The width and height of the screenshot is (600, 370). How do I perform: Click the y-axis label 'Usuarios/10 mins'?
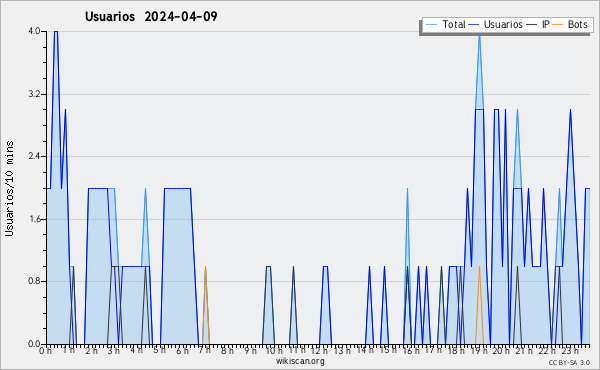click(9, 188)
